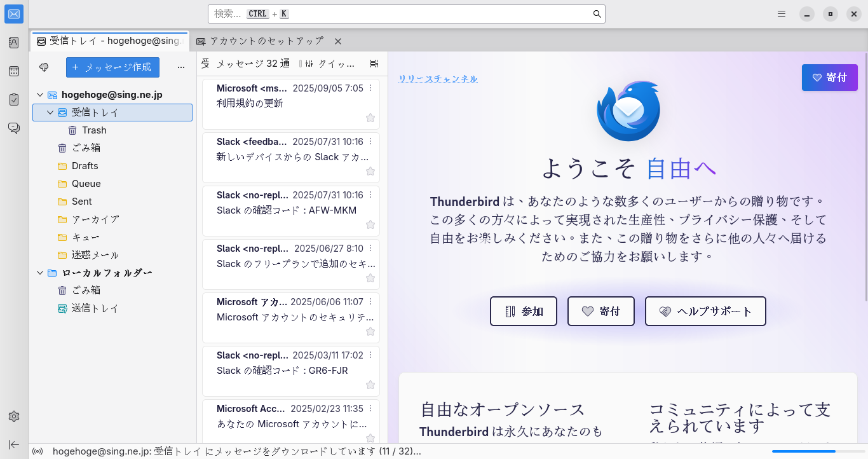Click the outlined 寄付 button beside 参加
Image resolution: width=868 pixels, height=459 pixels.
coord(601,312)
